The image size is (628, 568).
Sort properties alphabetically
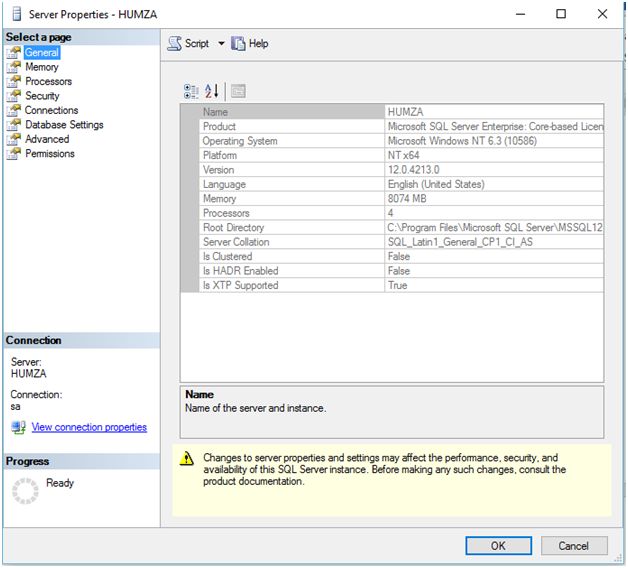211,91
